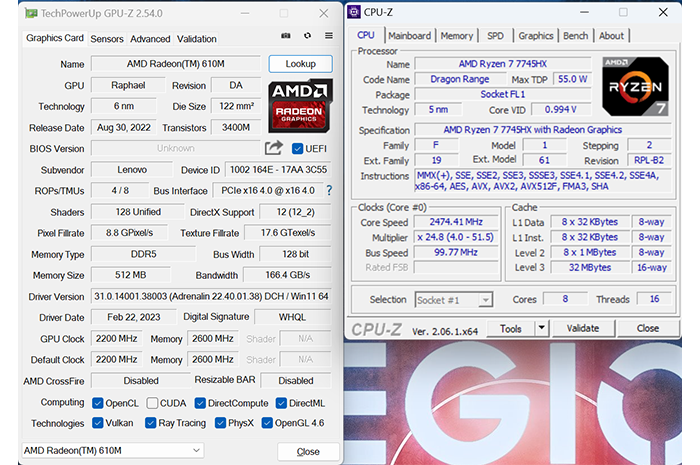Toggle the CUDA checkbox
The height and width of the screenshot is (465, 700).
coord(152,403)
